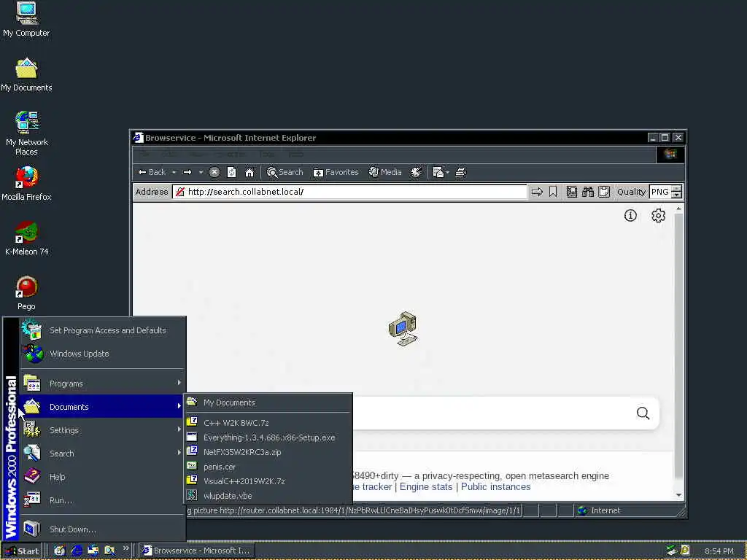Click the info circle icon on the page
This screenshot has width=747, height=560.
click(630, 216)
